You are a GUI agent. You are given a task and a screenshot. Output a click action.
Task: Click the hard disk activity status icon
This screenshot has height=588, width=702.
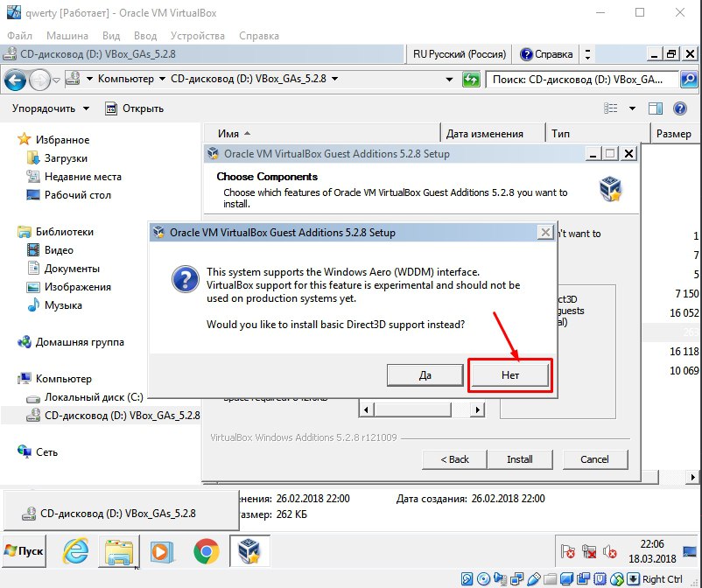[x=467, y=579]
